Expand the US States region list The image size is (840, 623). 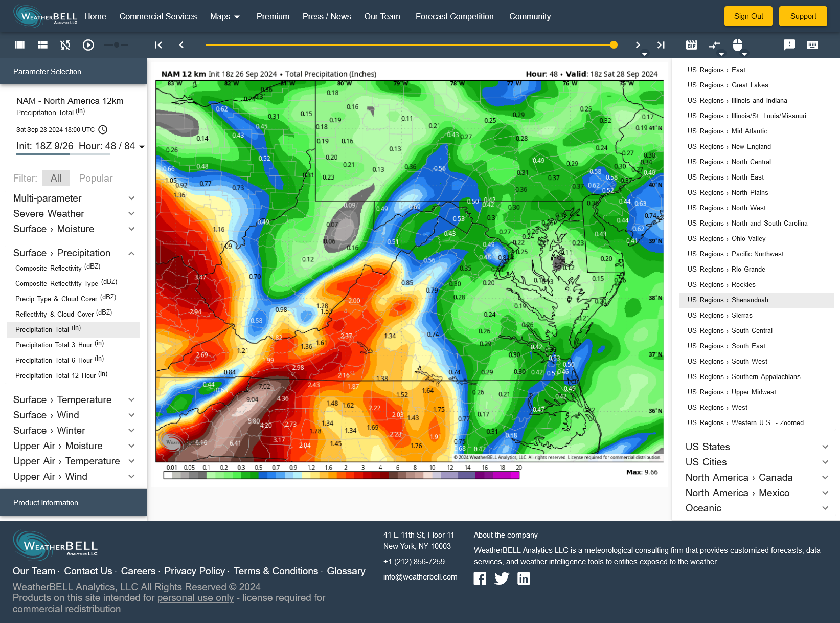757,447
